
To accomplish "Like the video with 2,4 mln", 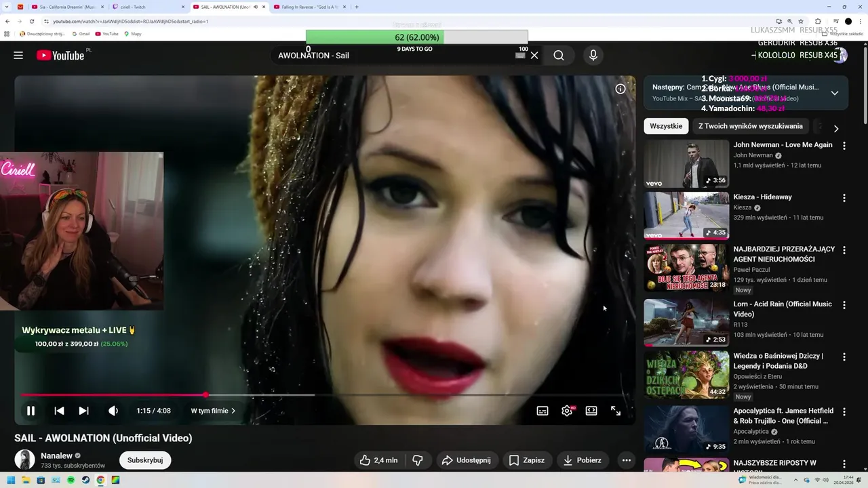I will (x=378, y=460).
